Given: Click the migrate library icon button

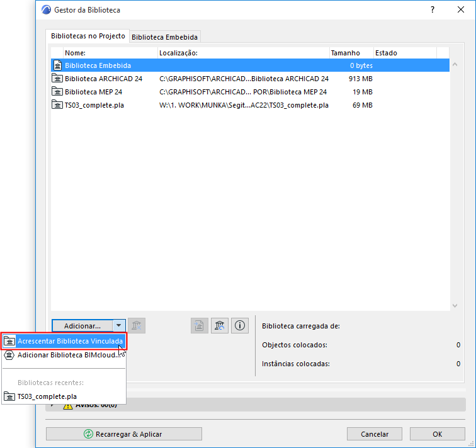Looking at the screenshot, I should click(200, 326).
